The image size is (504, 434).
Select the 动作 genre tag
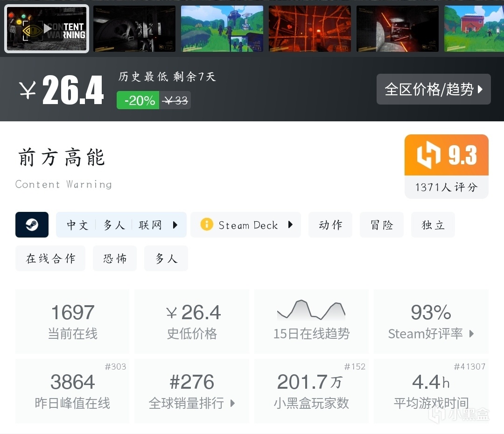coord(330,225)
